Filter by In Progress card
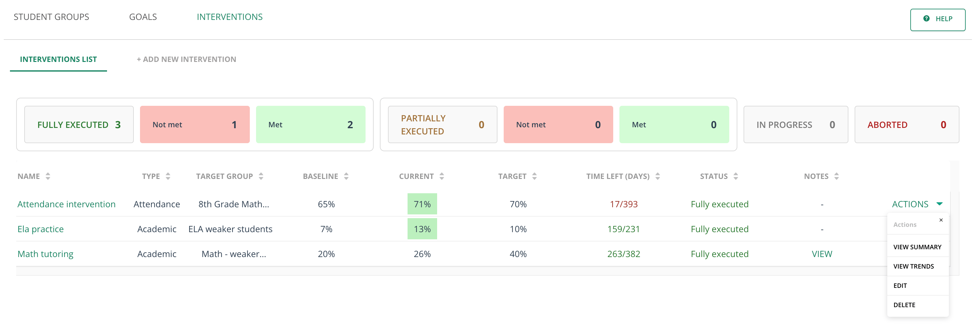Viewport: 980px width, 328px height. (796, 125)
